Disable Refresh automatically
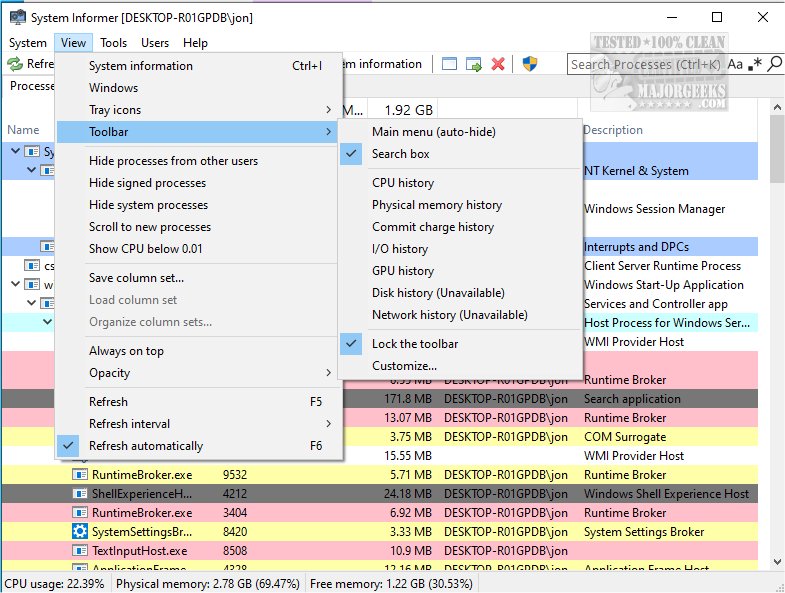The width and height of the screenshot is (785, 593). pyautogui.click(x=145, y=446)
